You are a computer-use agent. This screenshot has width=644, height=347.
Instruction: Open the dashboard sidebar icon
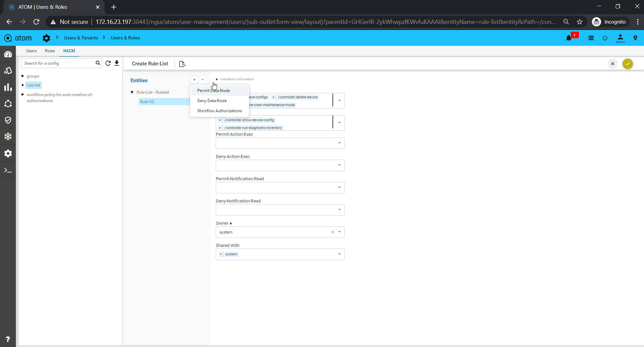point(8,54)
